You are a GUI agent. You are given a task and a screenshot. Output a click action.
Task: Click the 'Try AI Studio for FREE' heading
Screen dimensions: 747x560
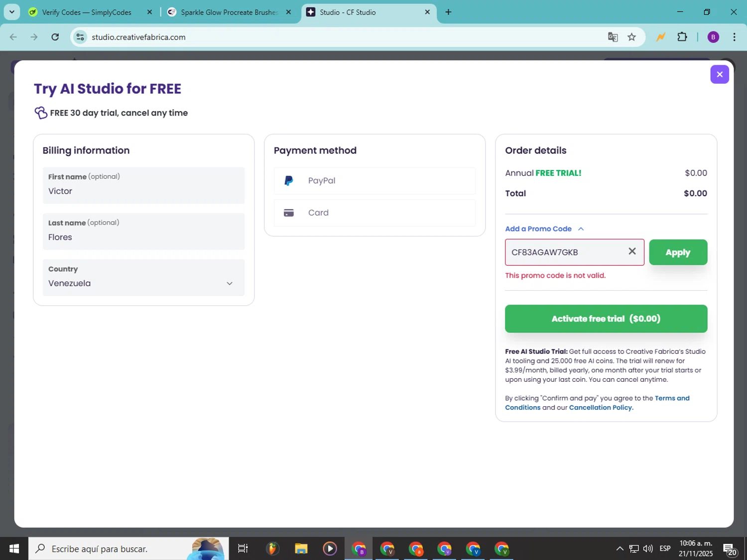pos(108,89)
